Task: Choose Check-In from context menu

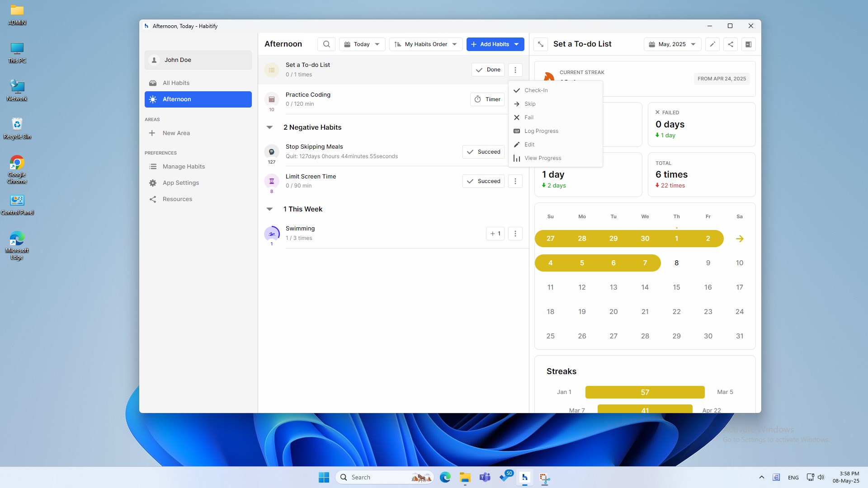Action: point(556,90)
